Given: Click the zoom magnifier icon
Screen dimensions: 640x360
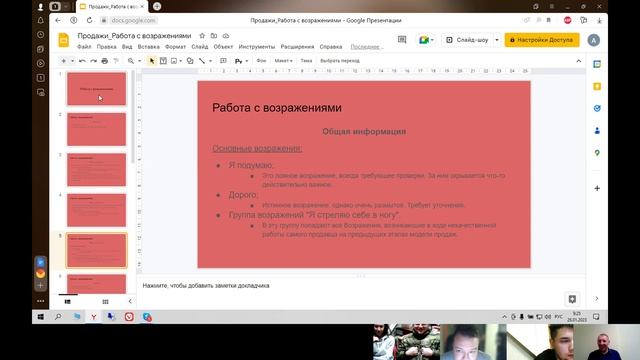Looking at the screenshot, I should [x=131, y=61].
